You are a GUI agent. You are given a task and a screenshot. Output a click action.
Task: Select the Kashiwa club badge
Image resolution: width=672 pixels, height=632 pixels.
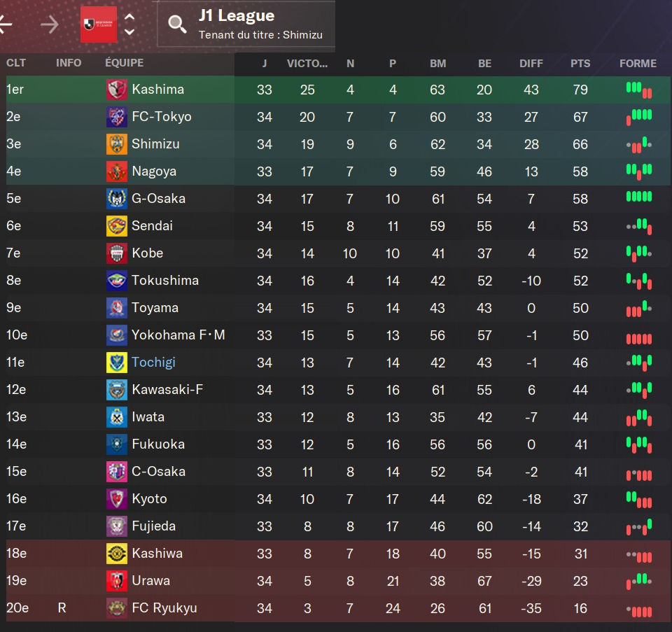coord(116,554)
